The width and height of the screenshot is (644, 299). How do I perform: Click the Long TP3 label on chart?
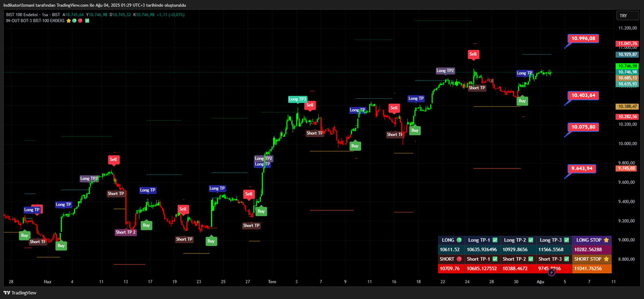point(297,99)
